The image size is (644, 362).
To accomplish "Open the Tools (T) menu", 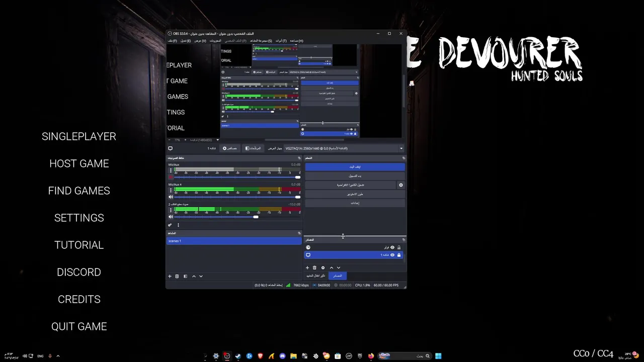I will click(x=281, y=41).
